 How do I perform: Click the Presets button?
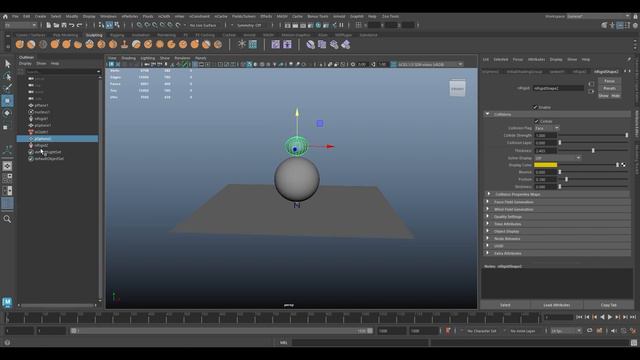(x=609, y=88)
